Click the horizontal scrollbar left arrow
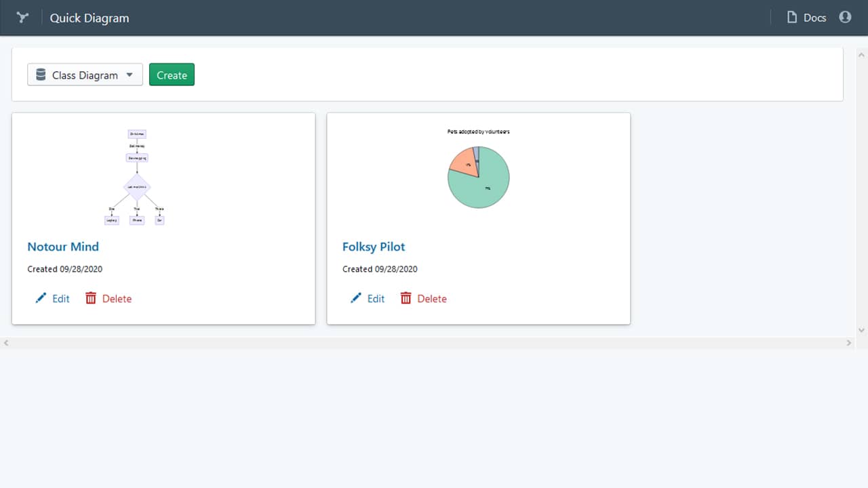The height and width of the screenshot is (488, 868). 6,343
